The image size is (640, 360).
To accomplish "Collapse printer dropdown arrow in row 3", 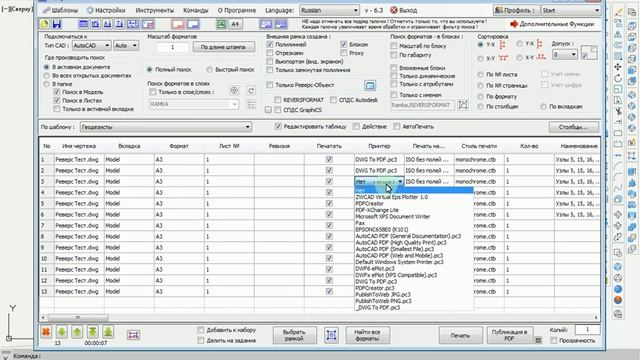I will (x=400, y=182).
